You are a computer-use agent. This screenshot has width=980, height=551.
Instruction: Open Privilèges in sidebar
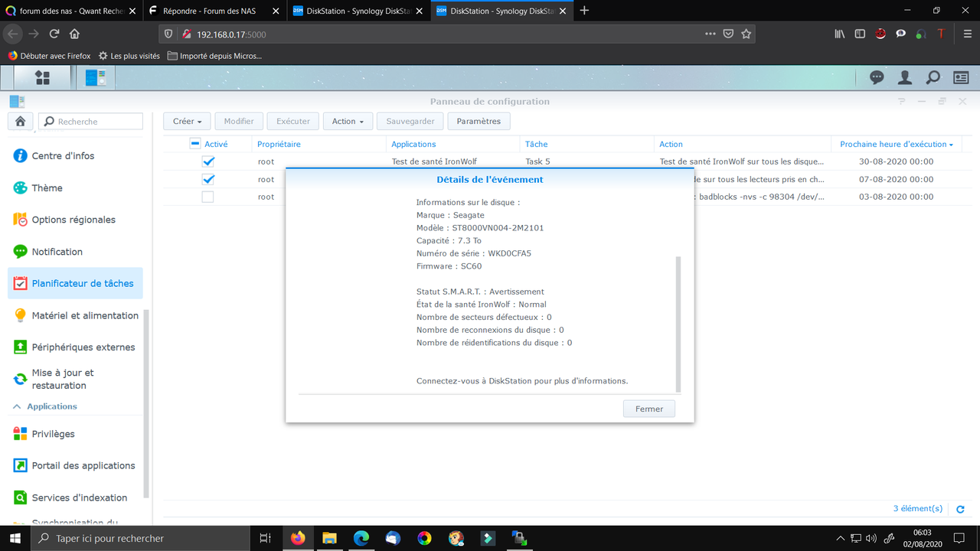75,434
